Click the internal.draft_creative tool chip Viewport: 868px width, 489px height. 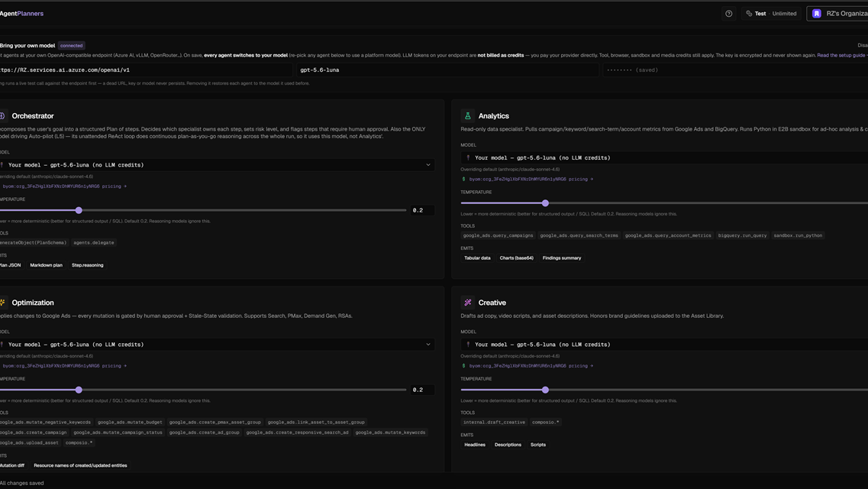click(494, 422)
